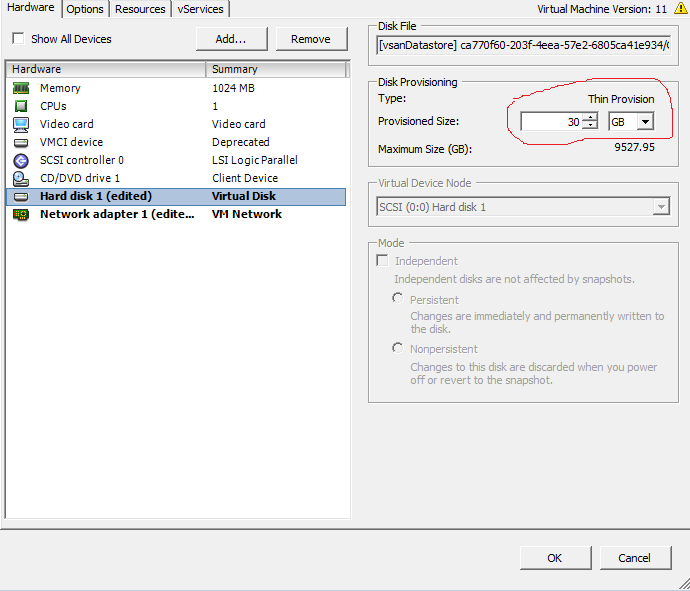Viewport: 690px width, 591px height.
Task: Click the CD/DVD drive 1 icon
Action: pyautogui.click(x=21, y=179)
